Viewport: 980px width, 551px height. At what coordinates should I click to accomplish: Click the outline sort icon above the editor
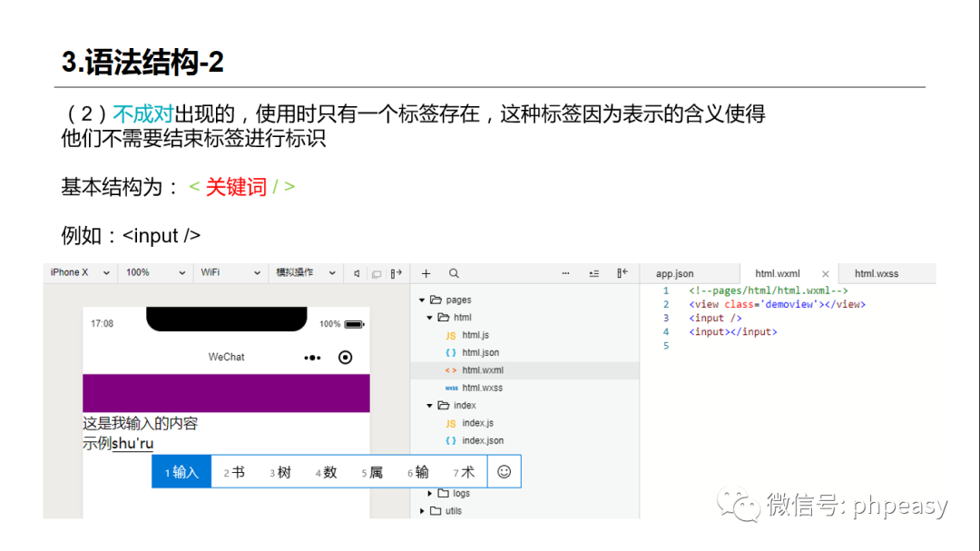pyautogui.click(x=594, y=272)
